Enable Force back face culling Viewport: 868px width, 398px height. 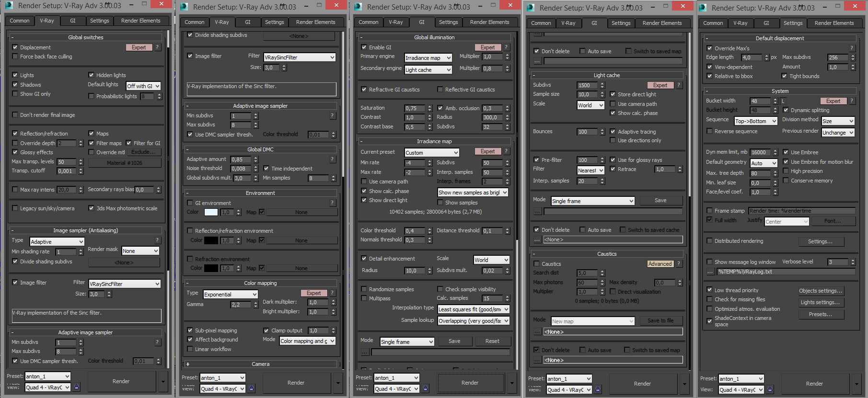[x=15, y=57]
